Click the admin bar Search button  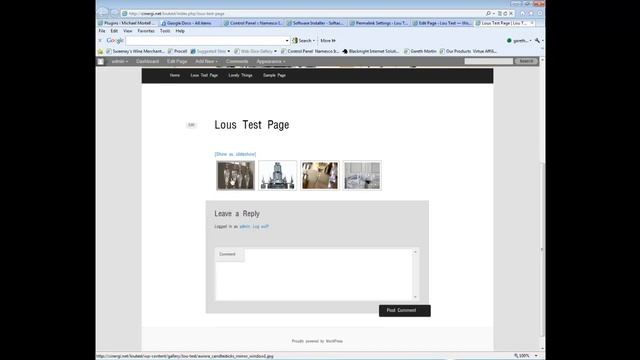click(526, 61)
